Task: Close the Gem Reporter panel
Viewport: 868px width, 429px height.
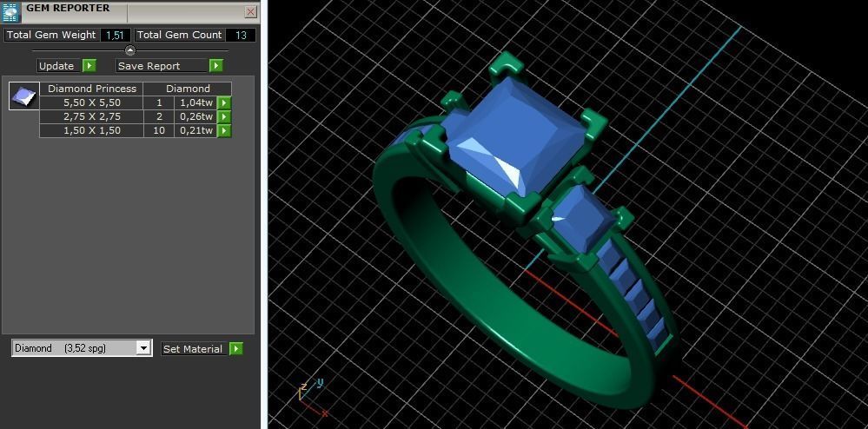Action: pyautogui.click(x=251, y=11)
